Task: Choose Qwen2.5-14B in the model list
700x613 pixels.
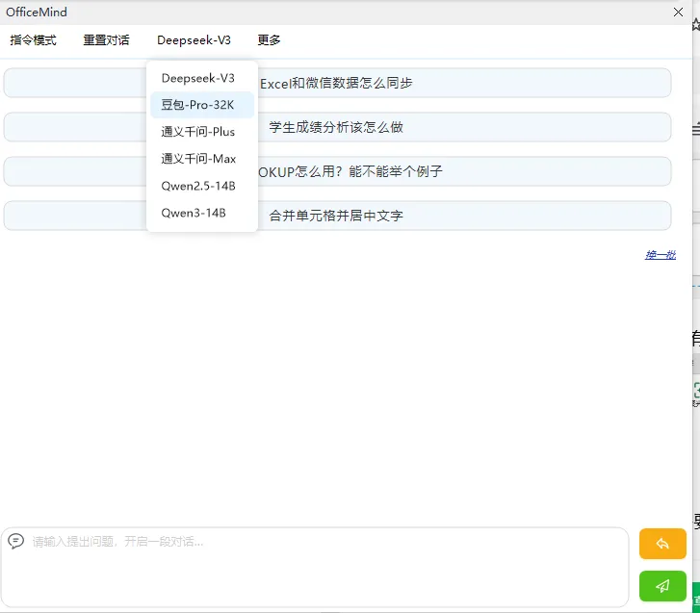Action: 202,186
